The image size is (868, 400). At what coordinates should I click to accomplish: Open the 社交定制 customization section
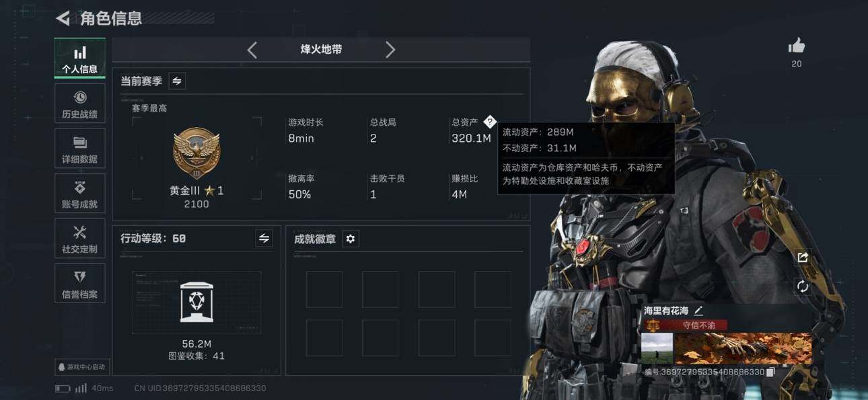click(x=79, y=239)
